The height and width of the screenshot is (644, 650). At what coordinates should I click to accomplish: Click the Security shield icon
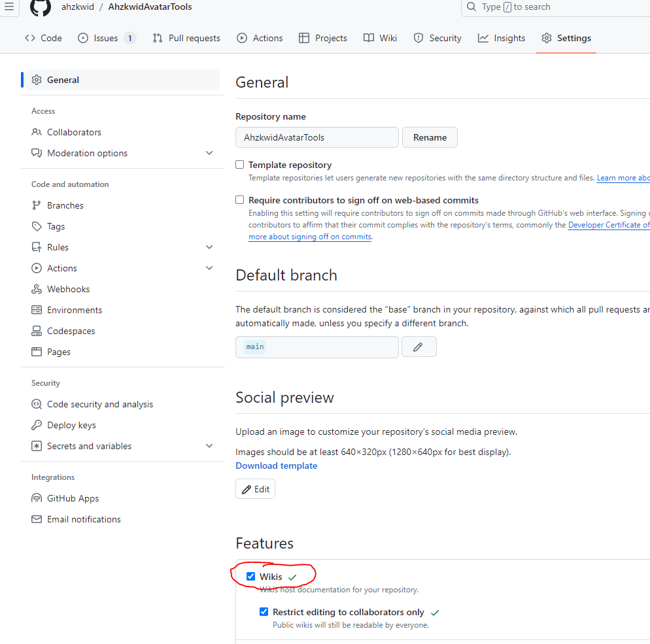click(x=419, y=38)
